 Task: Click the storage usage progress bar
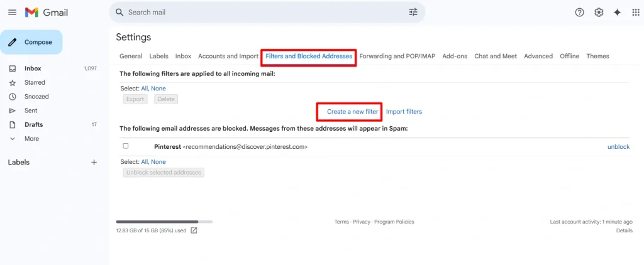pyautogui.click(x=164, y=222)
